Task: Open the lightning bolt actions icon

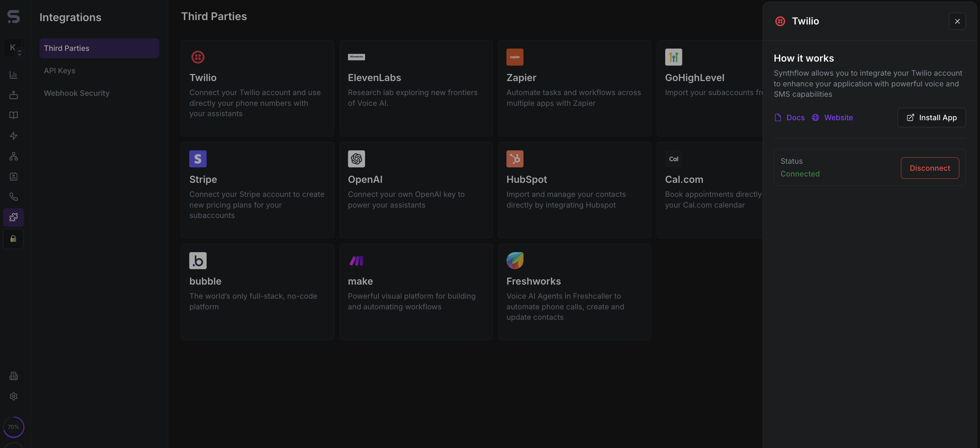Action: point(13,136)
